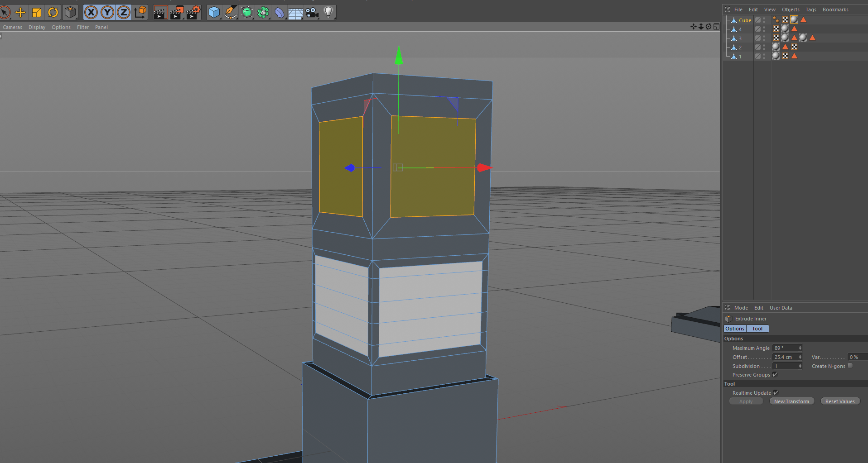Click the point selection tag on Cube

tap(776, 19)
